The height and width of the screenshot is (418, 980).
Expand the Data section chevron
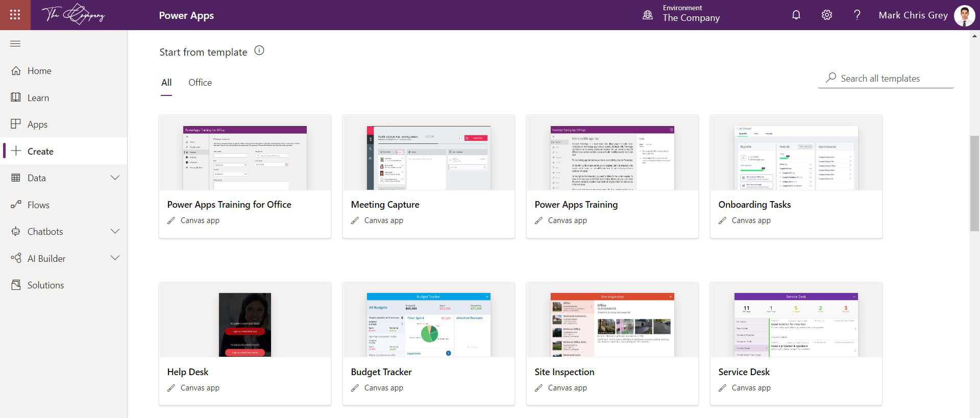pyautogui.click(x=115, y=178)
